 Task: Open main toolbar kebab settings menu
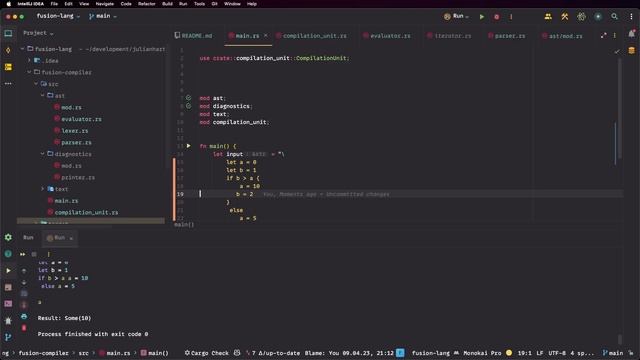click(x=631, y=17)
